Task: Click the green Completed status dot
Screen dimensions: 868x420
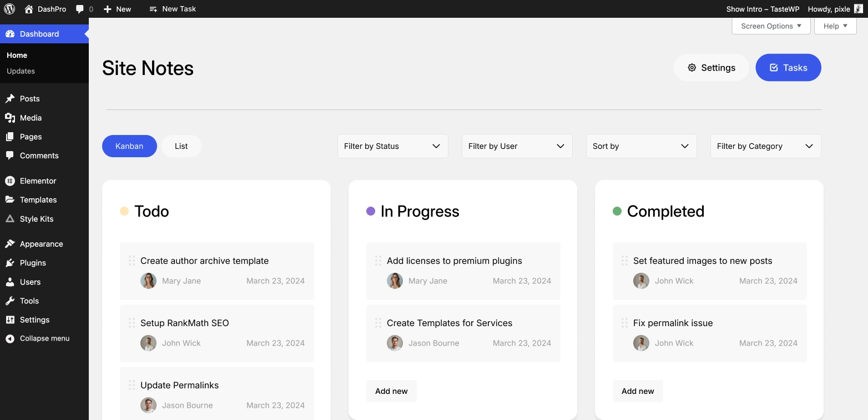Action: [617, 211]
